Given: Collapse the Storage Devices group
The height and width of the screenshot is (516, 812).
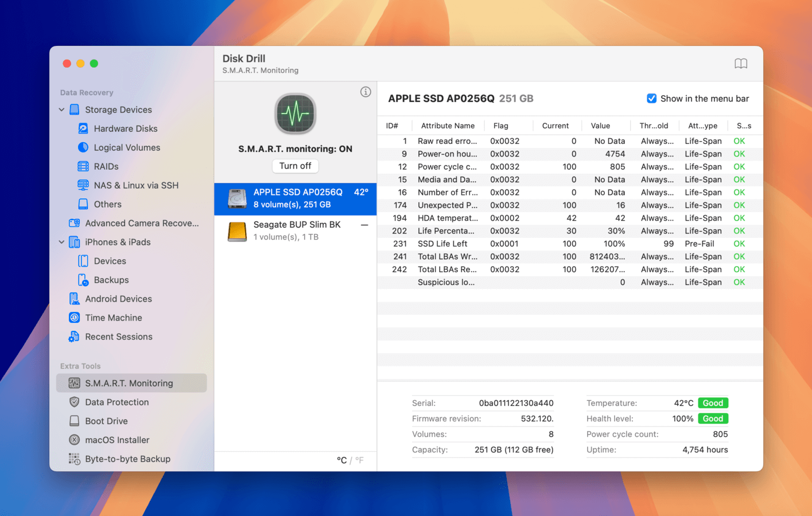Looking at the screenshot, I should point(61,110).
